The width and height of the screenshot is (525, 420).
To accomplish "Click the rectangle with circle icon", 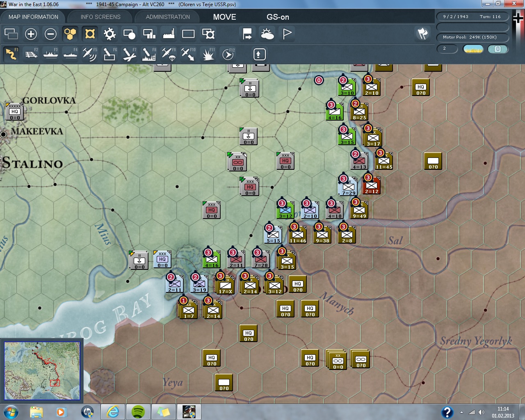I will [129, 34].
